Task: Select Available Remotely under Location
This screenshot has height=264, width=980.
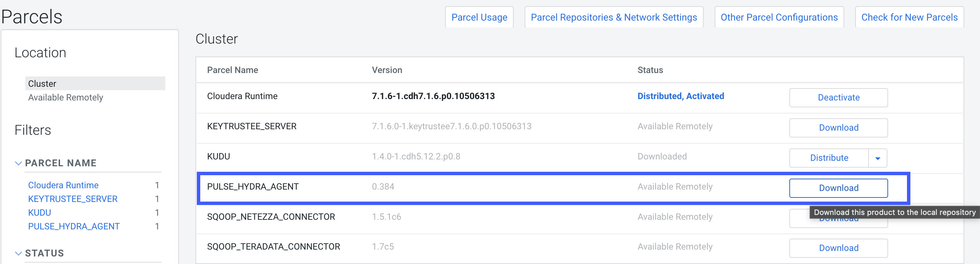Action: coord(65,97)
